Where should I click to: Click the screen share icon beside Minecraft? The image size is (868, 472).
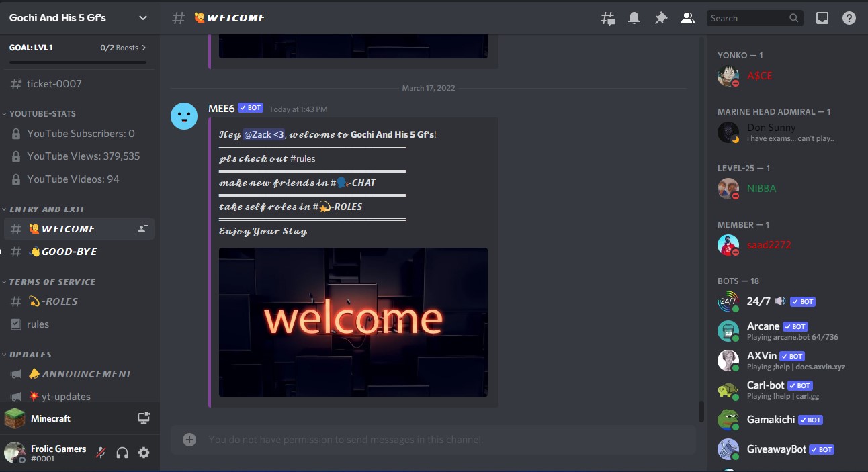(x=144, y=418)
